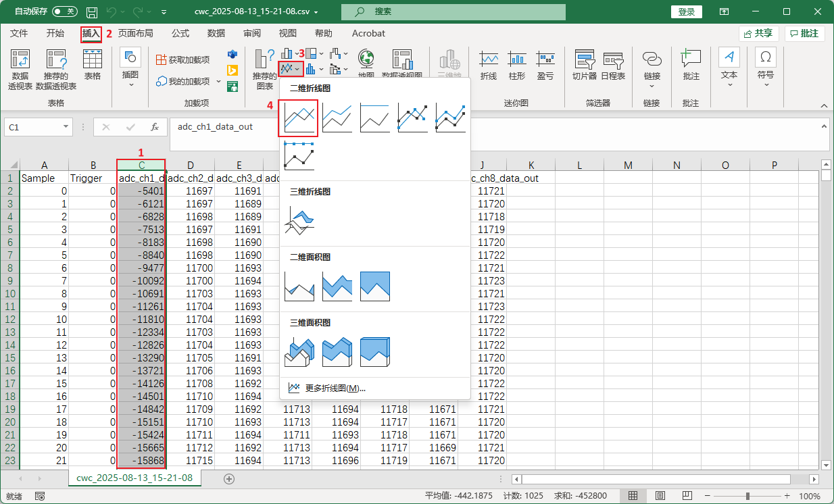Image resolution: width=834 pixels, height=504 pixels.
Task: Click the Bing Maps add-in icon
Action: pyautogui.click(x=232, y=70)
